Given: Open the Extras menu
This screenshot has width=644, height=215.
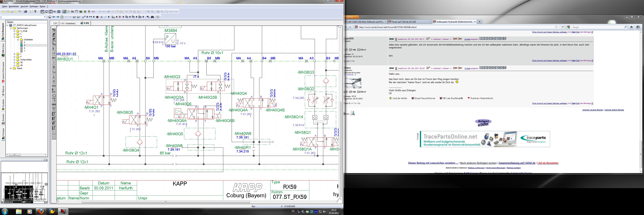Looking at the screenshot, I should point(43,6).
